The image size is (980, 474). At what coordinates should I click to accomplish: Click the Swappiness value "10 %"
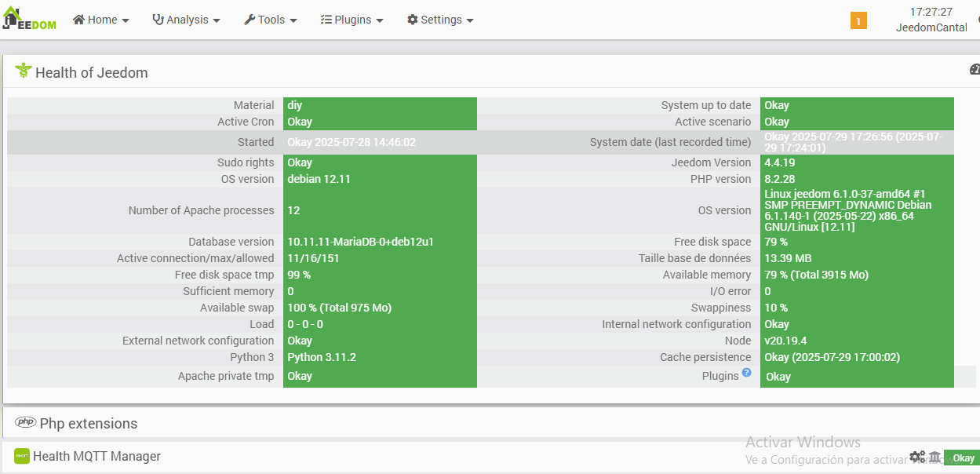point(776,308)
